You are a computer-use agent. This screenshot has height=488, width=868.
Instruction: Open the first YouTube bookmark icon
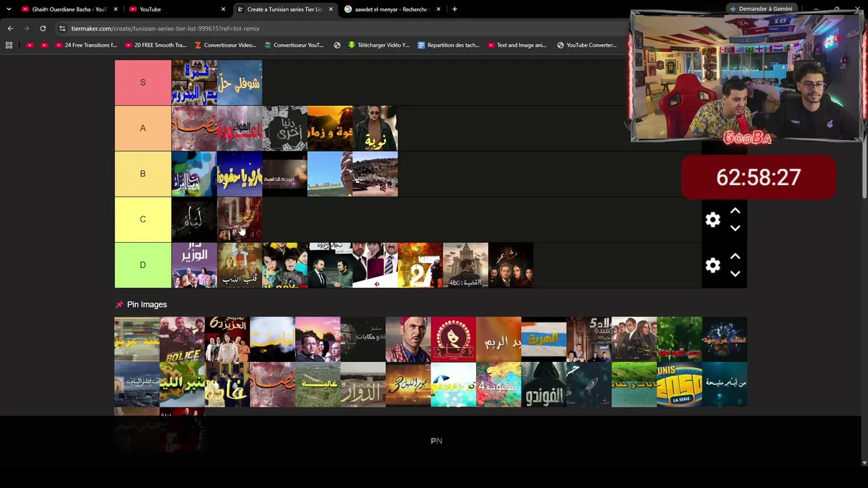click(x=30, y=45)
